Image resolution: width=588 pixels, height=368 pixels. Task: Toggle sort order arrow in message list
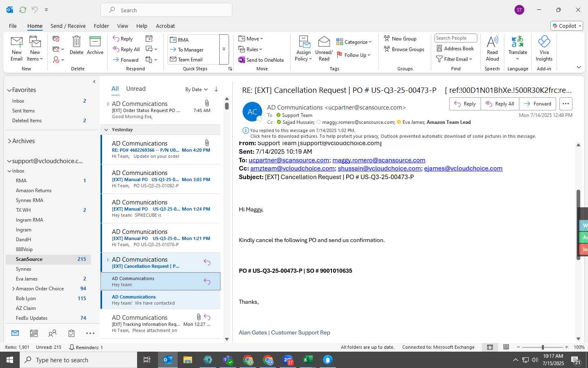click(216, 89)
